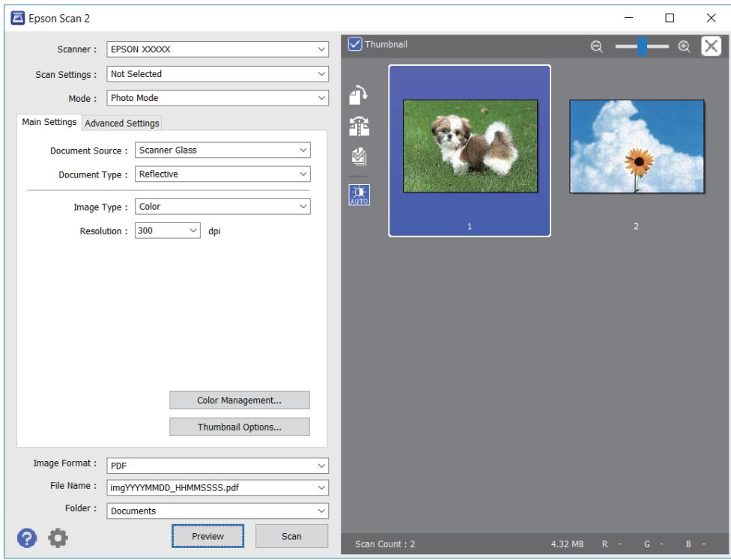Click the thumbnail zoom slider handle
This screenshot has width=731, height=560.
[x=643, y=46]
